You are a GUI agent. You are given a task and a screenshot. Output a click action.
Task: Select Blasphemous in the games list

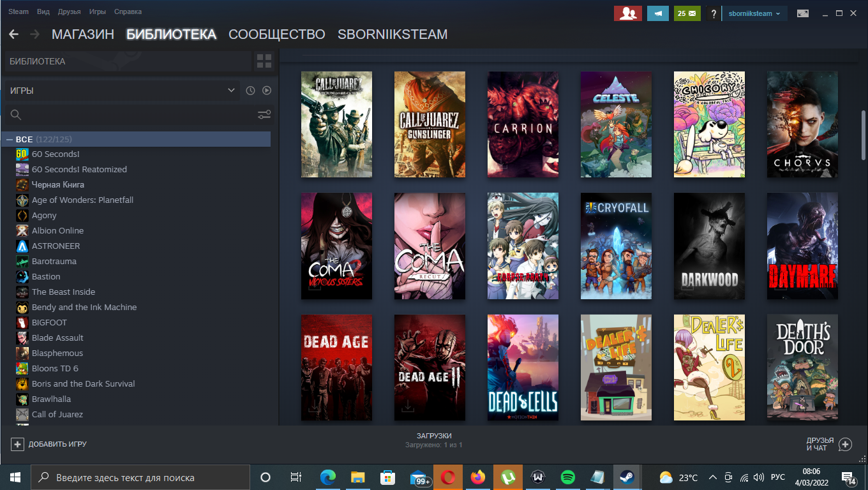click(x=57, y=353)
